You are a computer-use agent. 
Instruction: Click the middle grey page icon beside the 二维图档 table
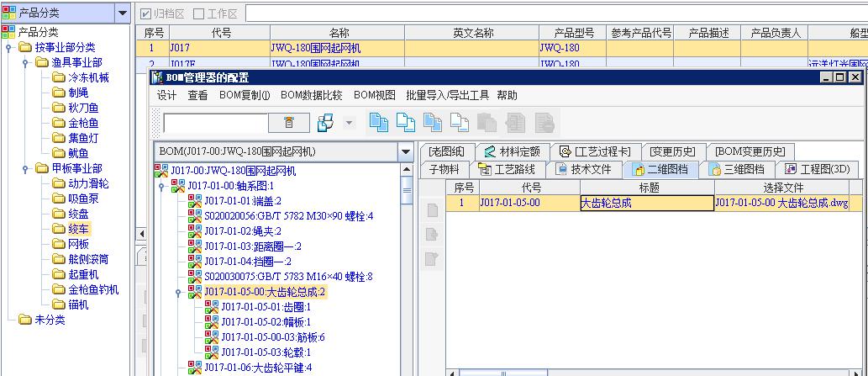tap(432, 235)
